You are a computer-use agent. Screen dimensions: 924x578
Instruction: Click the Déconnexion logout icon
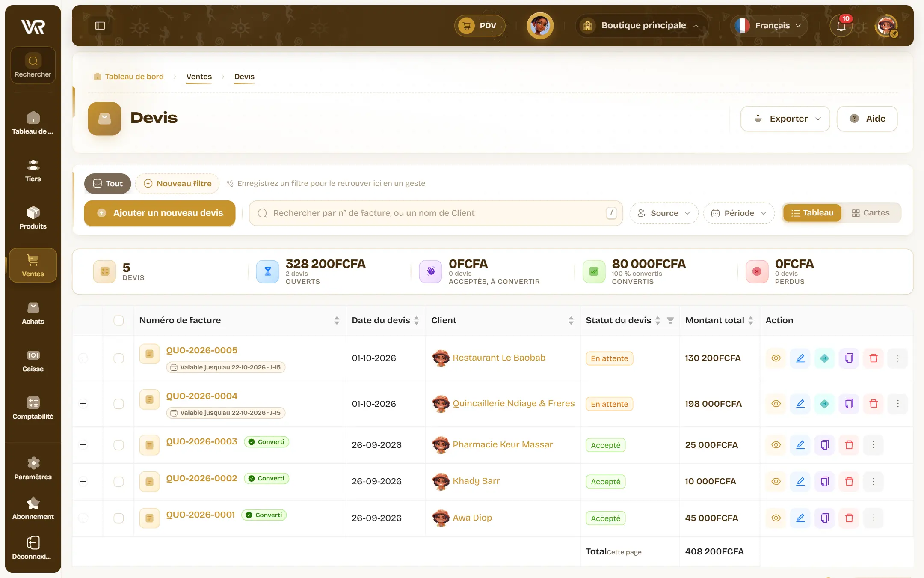(x=33, y=543)
